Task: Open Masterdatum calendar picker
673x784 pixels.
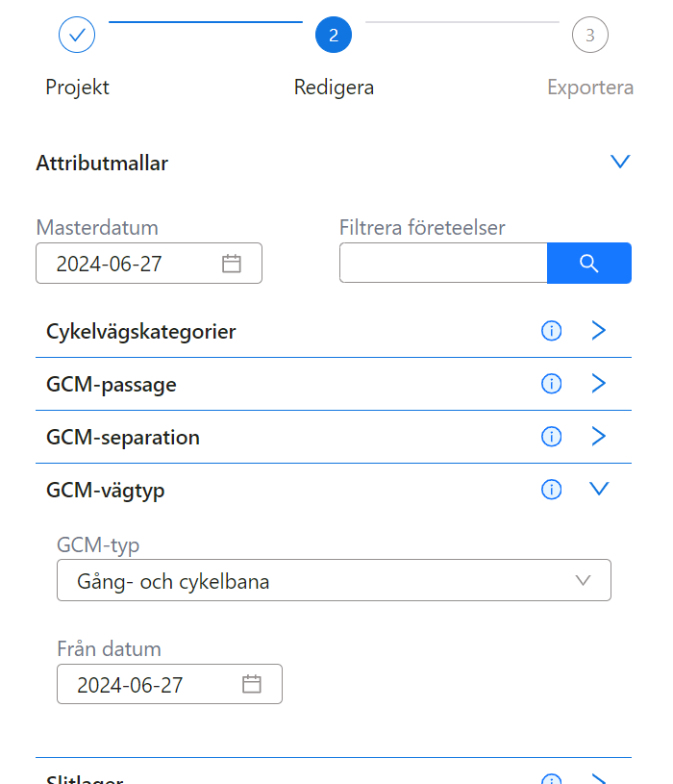Action: tap(232, 264)
